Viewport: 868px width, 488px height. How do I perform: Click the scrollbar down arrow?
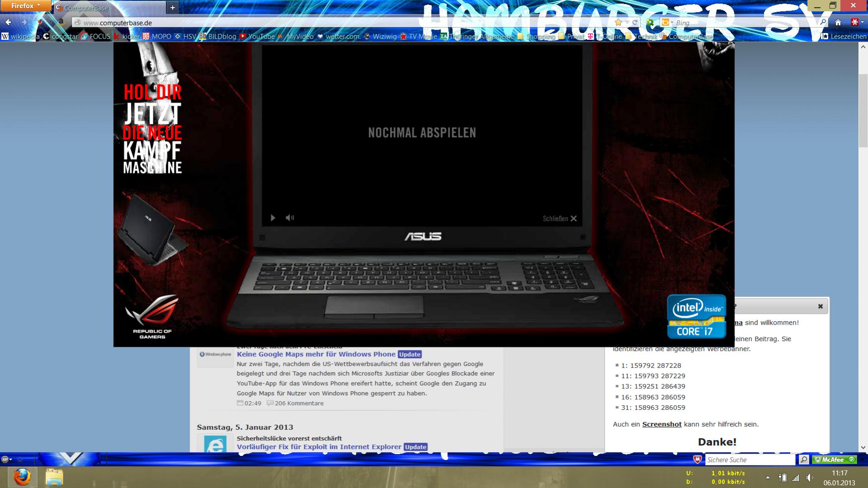coord(863,447)
